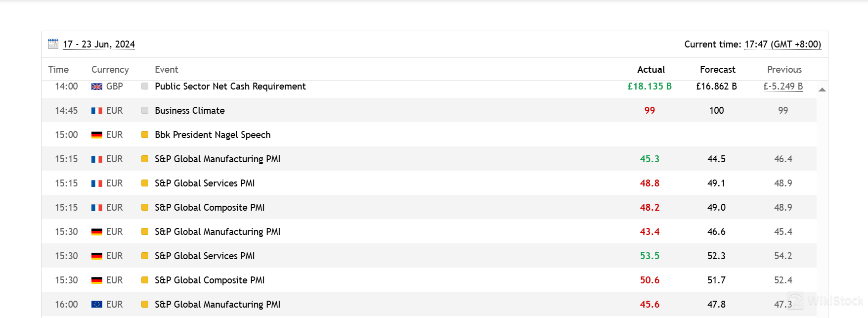Open the Business Climate event details
868x318 pixels.
[x=190, y=111]
